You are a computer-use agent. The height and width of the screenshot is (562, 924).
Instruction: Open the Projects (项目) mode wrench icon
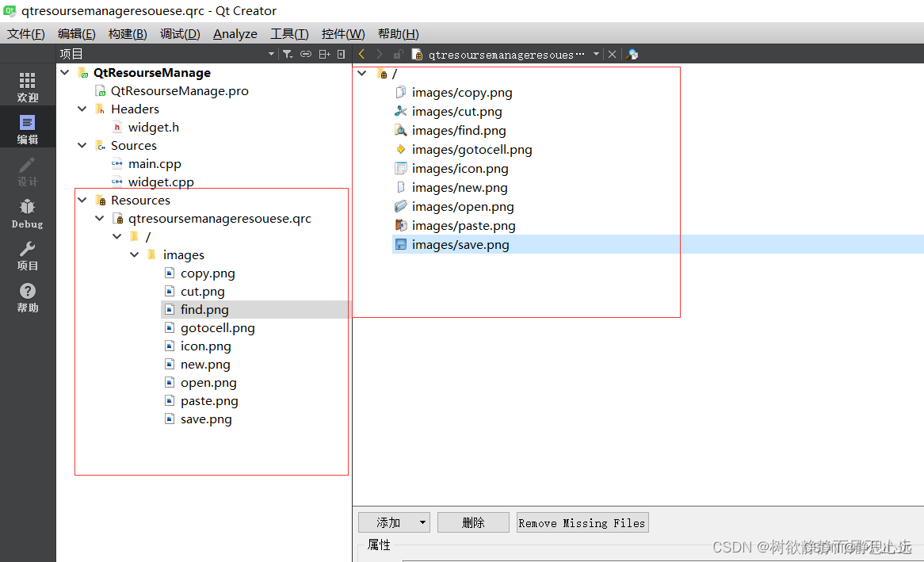point(27,255)
